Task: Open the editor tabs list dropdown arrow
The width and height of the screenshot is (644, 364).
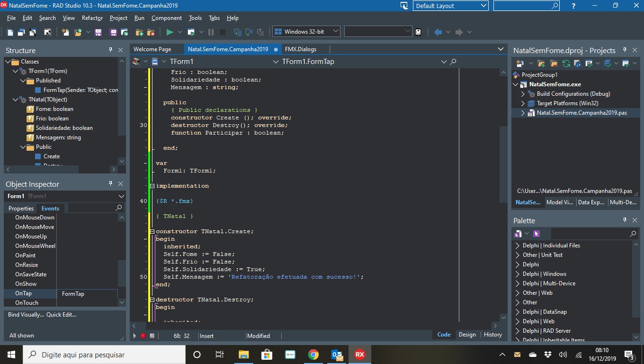Action: 501,49
